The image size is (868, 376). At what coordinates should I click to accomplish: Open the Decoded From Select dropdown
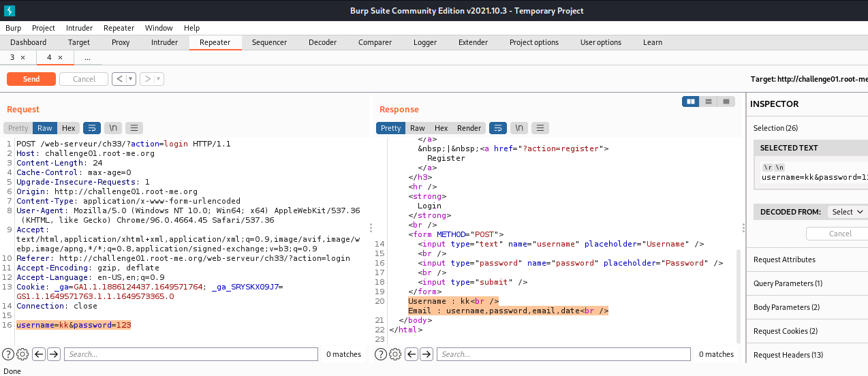[847, 212]
